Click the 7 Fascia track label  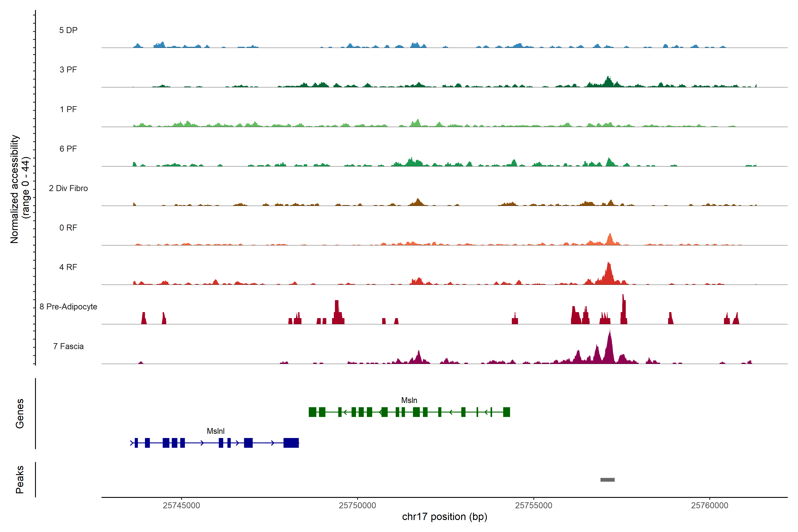pos(68,346)
